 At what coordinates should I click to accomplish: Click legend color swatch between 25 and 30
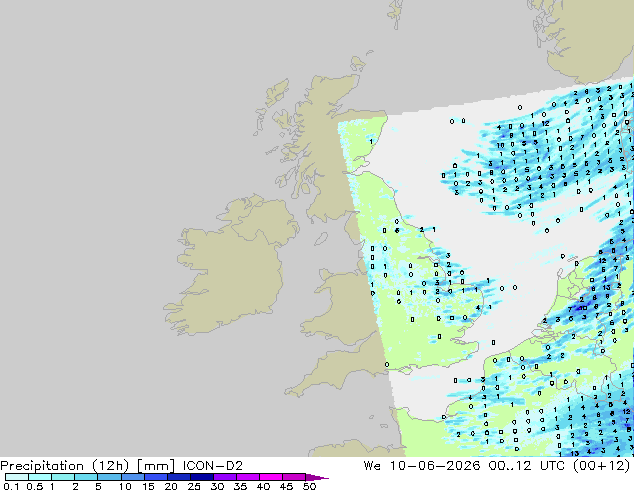click(201, 477)
